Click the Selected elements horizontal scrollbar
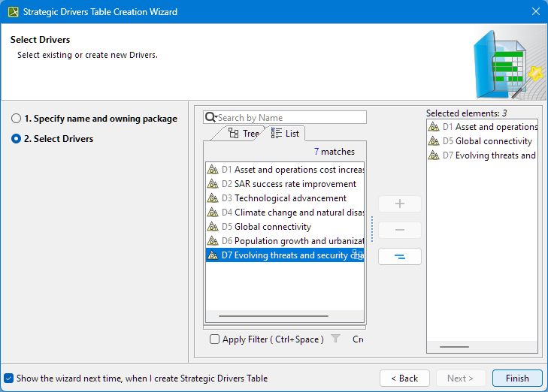This screenshot has height=392, width=548. (454, 346)
